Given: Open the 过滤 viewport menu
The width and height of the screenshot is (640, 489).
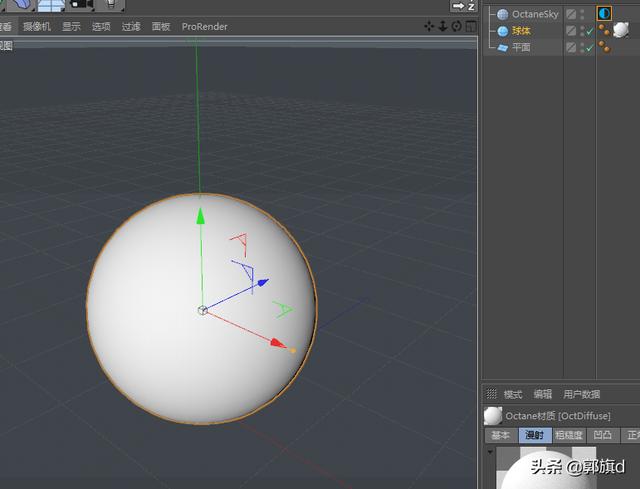Looking at the screenshot, I should point(131,27).
